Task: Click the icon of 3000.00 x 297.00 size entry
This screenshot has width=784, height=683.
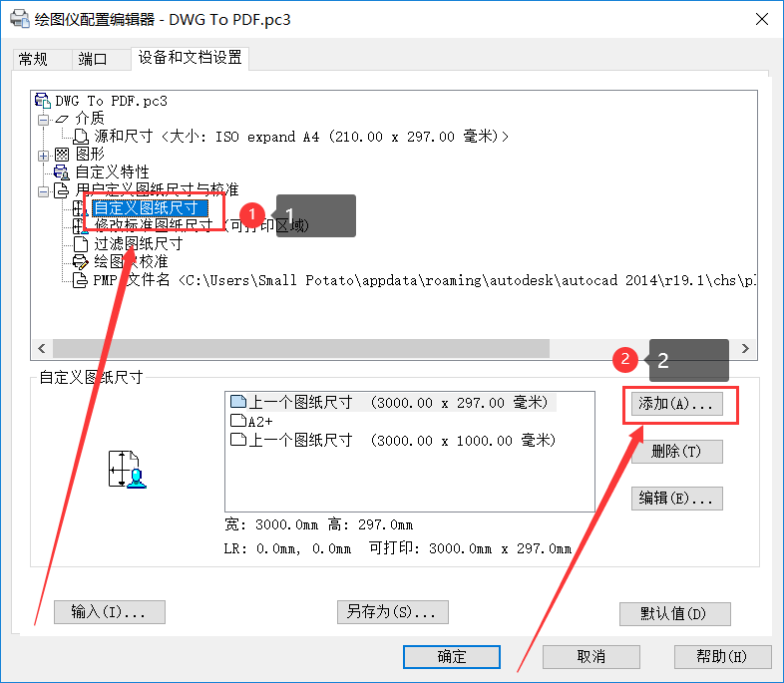Action: pyautogui.click(x=238, y=401)
